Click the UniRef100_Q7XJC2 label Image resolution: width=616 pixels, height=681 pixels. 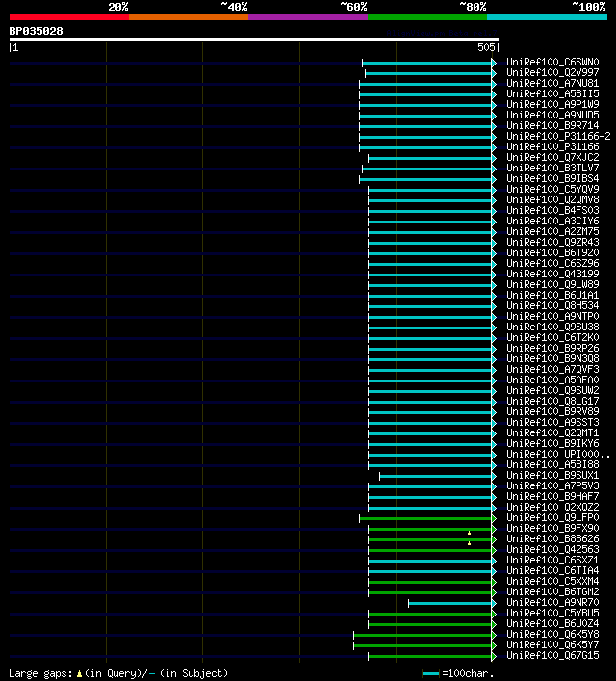tap(552, 158)
